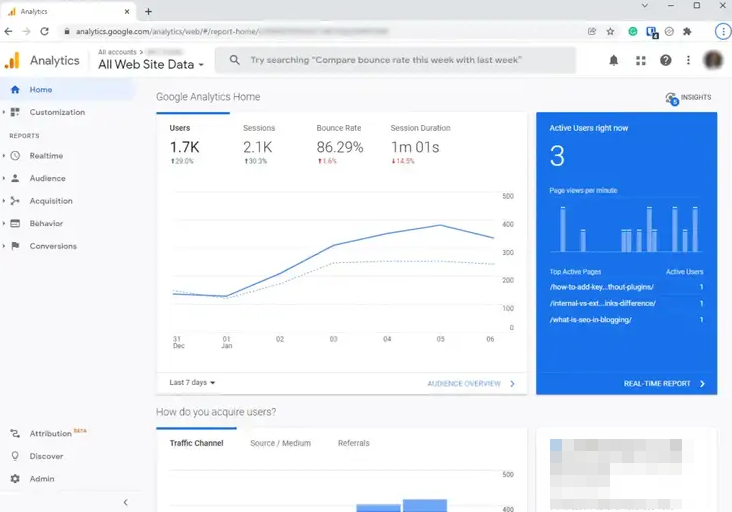The height and width of the screenshot is (512, 732).
Task: Expand the Realtime reports arrow
Action: click(4, 155)
